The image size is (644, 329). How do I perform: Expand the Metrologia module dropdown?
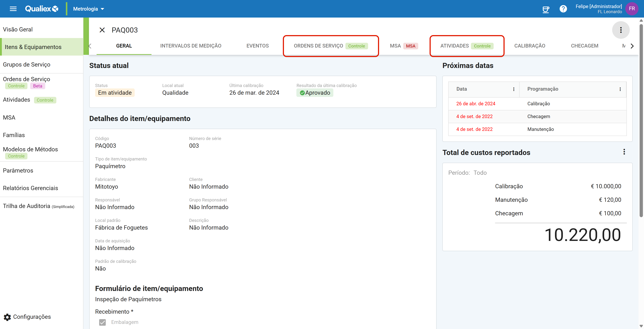(x=89, y=9)
